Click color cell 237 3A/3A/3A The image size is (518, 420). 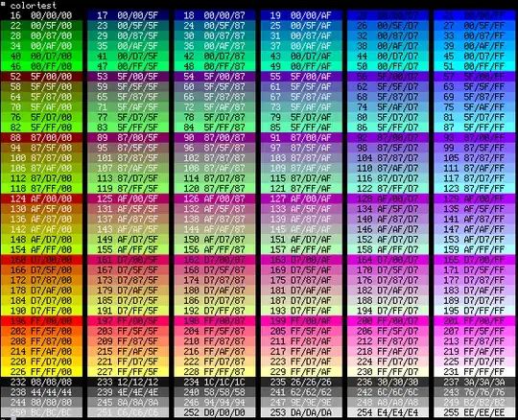475,382
